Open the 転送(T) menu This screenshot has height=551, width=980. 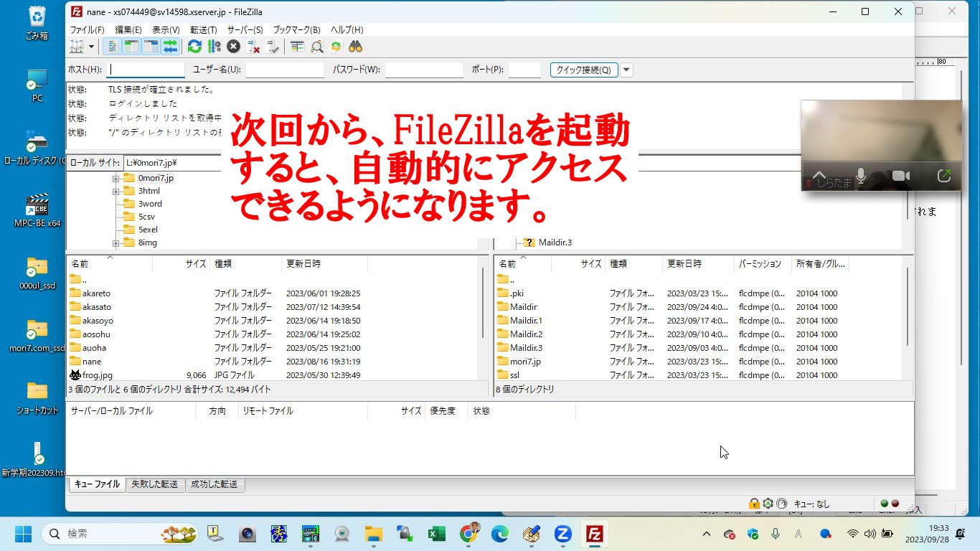click(x=204, y=29)
